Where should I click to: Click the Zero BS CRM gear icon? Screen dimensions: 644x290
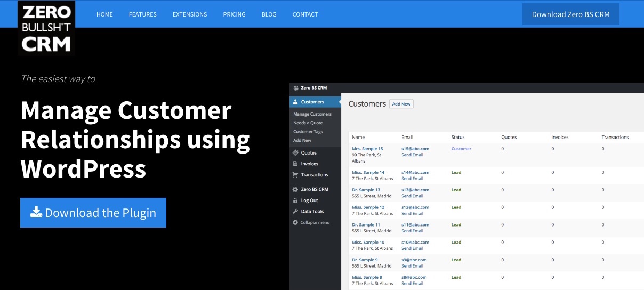coord(295,189)
